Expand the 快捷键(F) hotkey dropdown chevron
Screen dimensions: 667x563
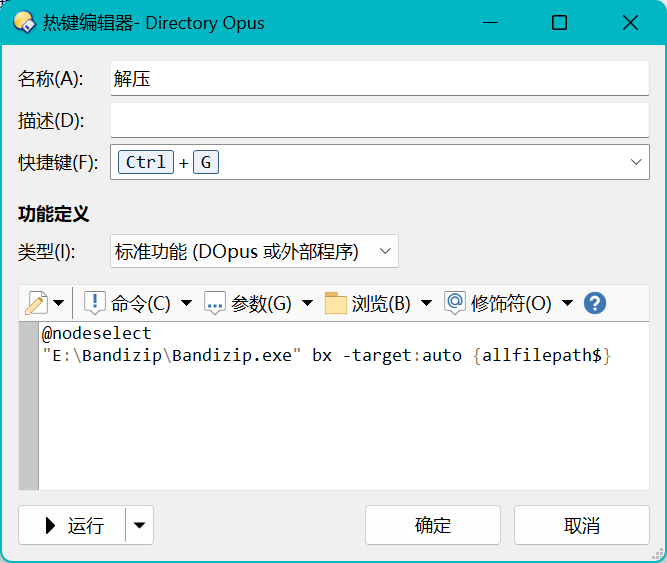(x=636, y=162)
